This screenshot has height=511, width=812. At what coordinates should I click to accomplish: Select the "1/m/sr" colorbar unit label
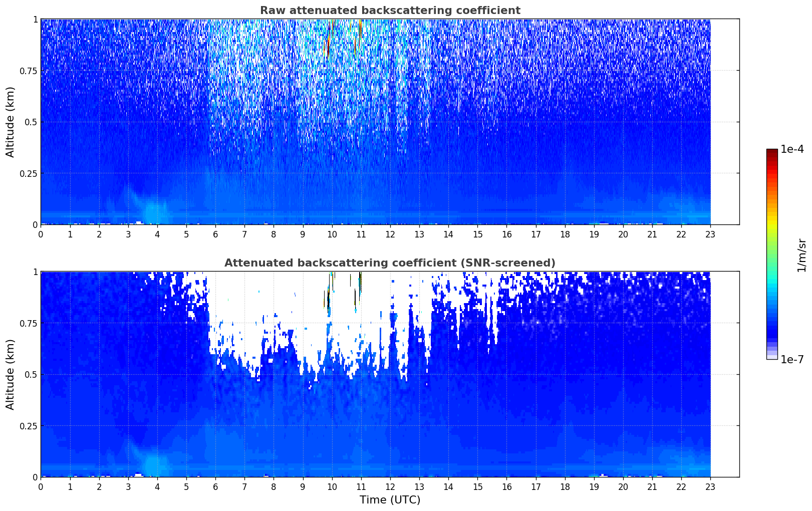801,255
